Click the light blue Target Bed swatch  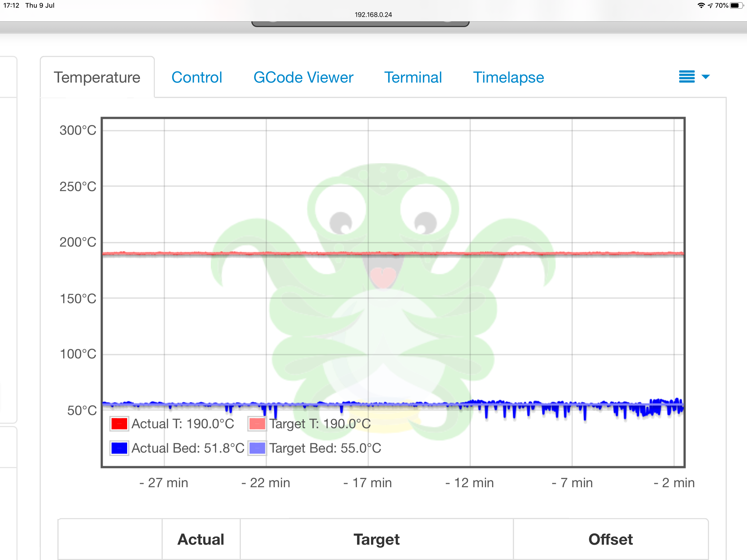point(257,448)
